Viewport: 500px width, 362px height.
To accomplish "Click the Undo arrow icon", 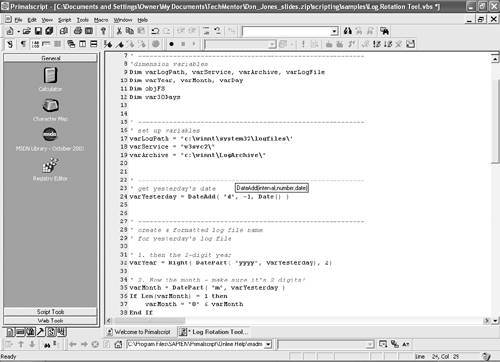I will pos(155,31).
